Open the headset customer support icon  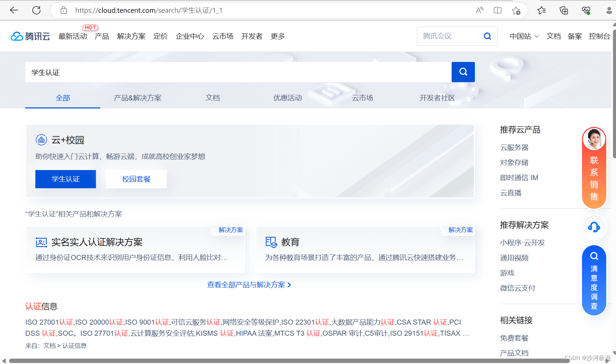594,227
